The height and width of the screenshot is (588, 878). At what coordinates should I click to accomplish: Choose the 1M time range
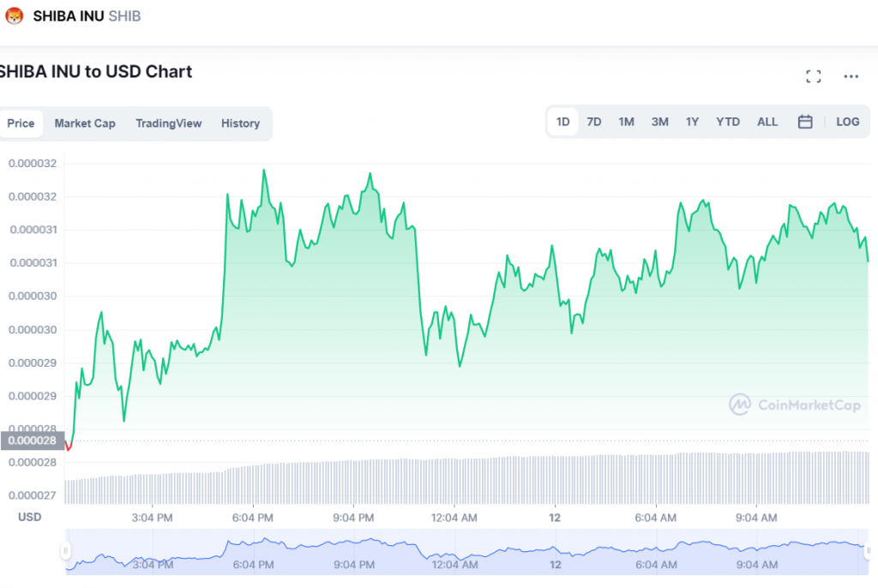[626, 122]
